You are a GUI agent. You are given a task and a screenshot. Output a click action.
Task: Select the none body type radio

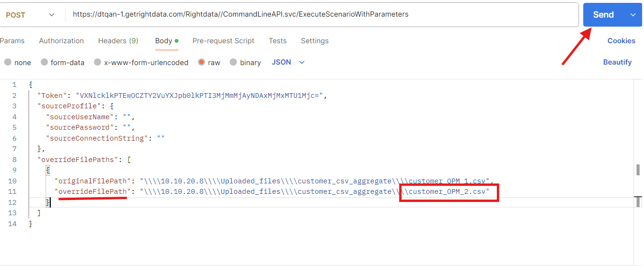pos(8,62)
